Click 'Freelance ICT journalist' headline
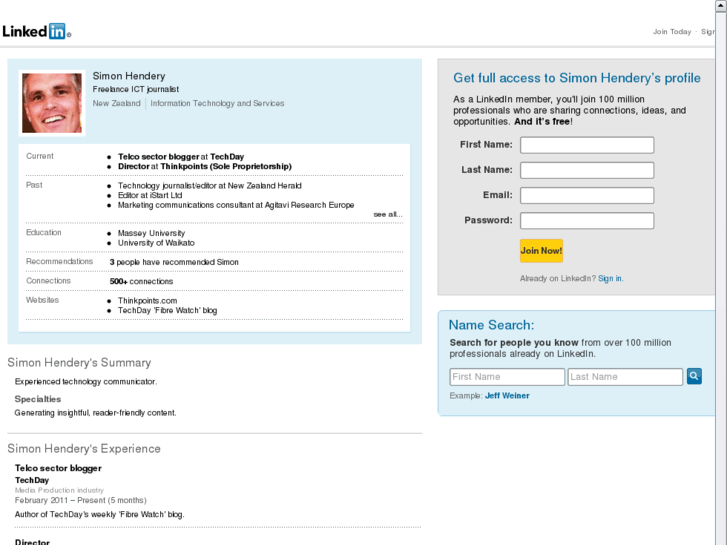The image size is (727, 545). (x=135, y=89)
